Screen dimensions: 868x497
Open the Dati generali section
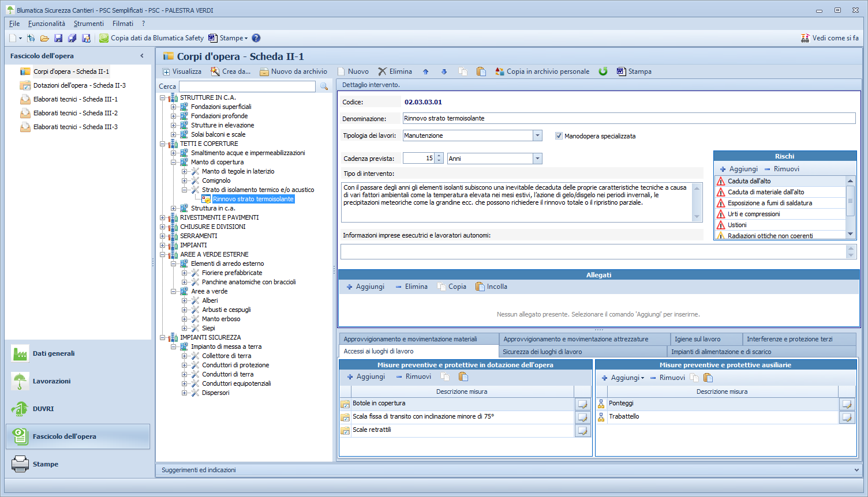(x=54, y=353)
